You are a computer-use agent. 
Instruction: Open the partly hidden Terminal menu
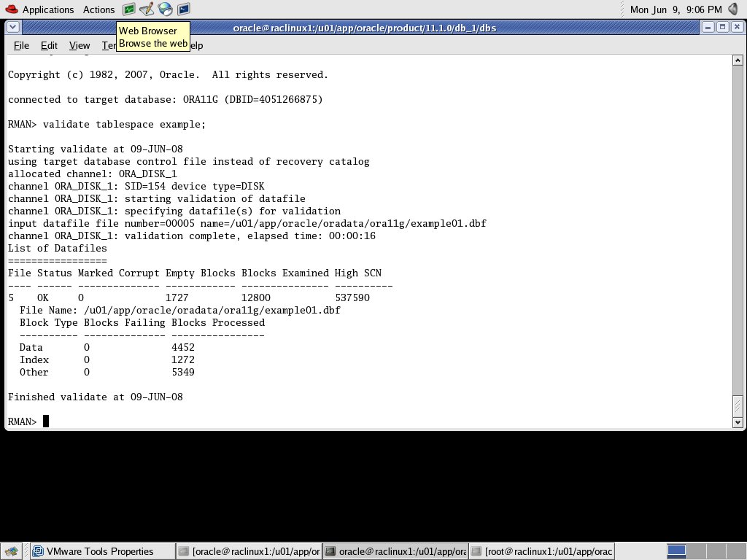[x=109, y=45]
